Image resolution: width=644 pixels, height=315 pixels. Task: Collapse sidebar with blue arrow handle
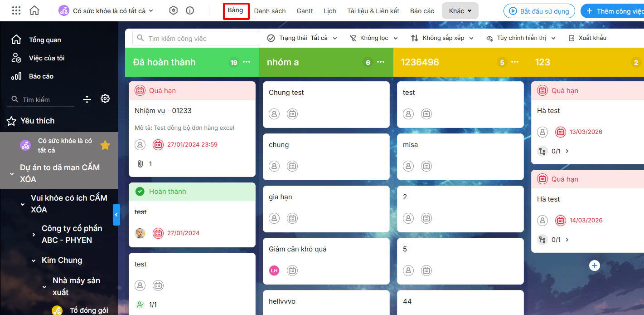coord(116,215)
